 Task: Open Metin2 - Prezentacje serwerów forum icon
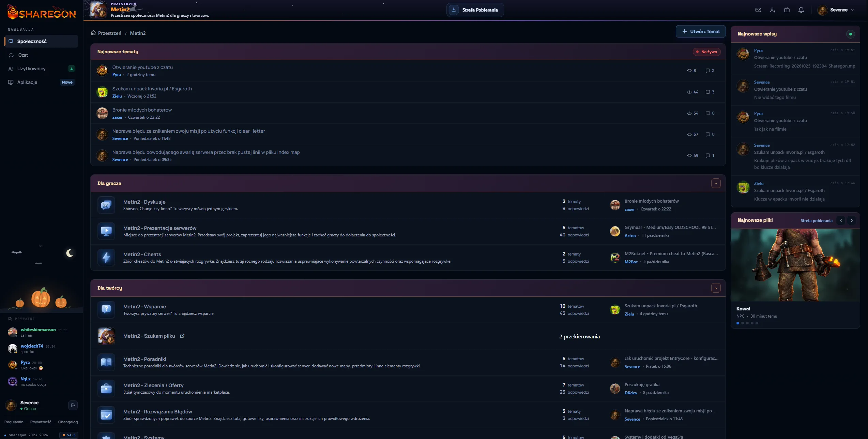click(106, 231)
